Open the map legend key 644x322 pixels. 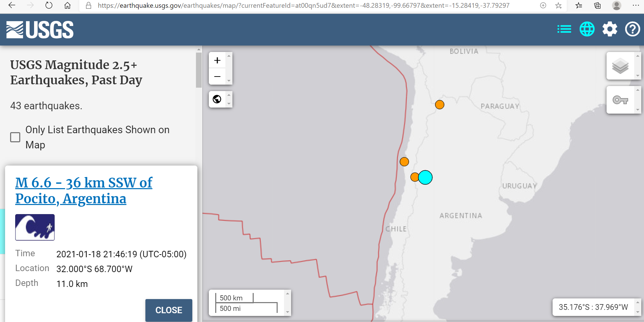point(620,100)
